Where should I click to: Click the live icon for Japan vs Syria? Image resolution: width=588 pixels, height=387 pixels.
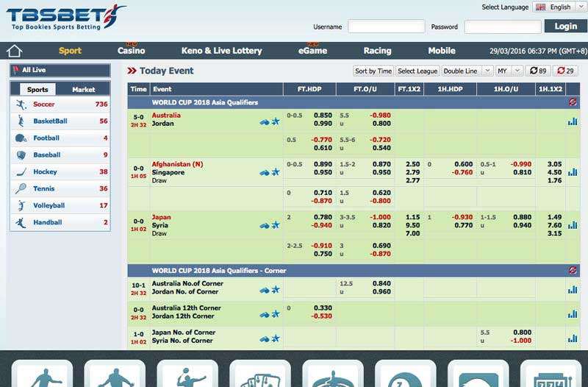click(x=265, y=226)
